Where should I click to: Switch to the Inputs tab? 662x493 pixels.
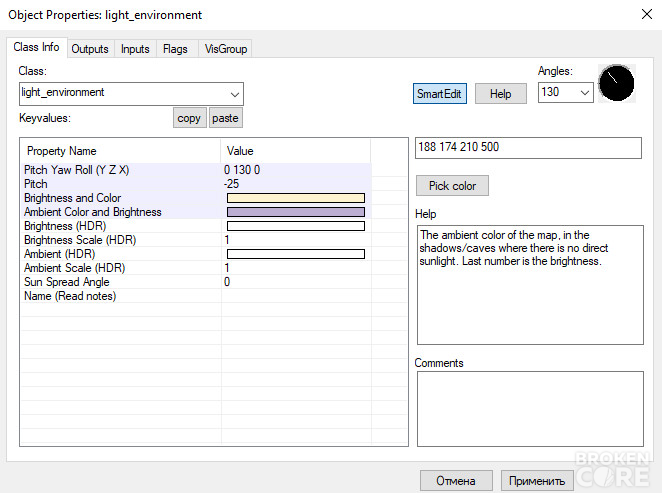135,49
